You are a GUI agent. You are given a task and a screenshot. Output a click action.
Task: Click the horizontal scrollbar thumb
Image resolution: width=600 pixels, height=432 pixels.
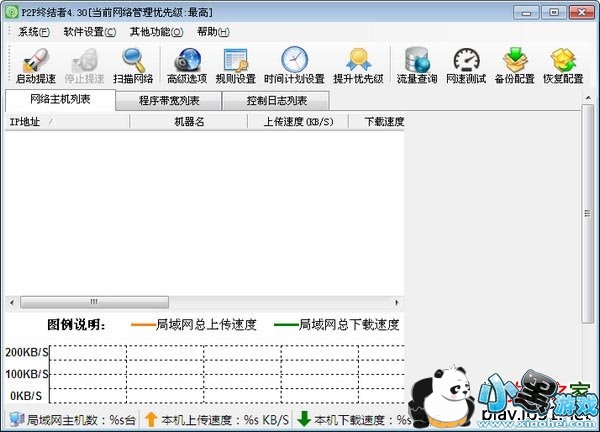coord(94,302)
